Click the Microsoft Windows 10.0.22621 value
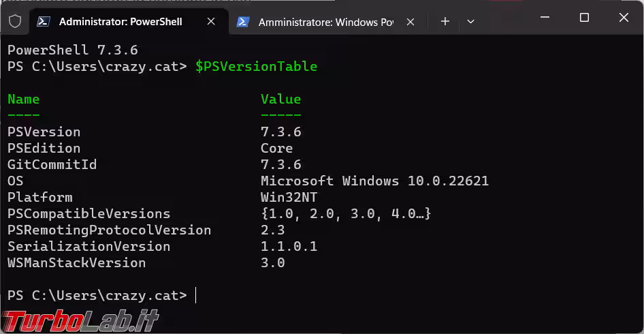The width and height of the screenshot is (644, 334). click(x=374, y=181)
